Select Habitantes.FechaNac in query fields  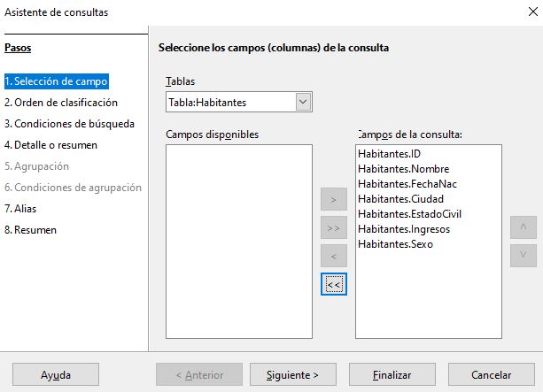(407, 184)
